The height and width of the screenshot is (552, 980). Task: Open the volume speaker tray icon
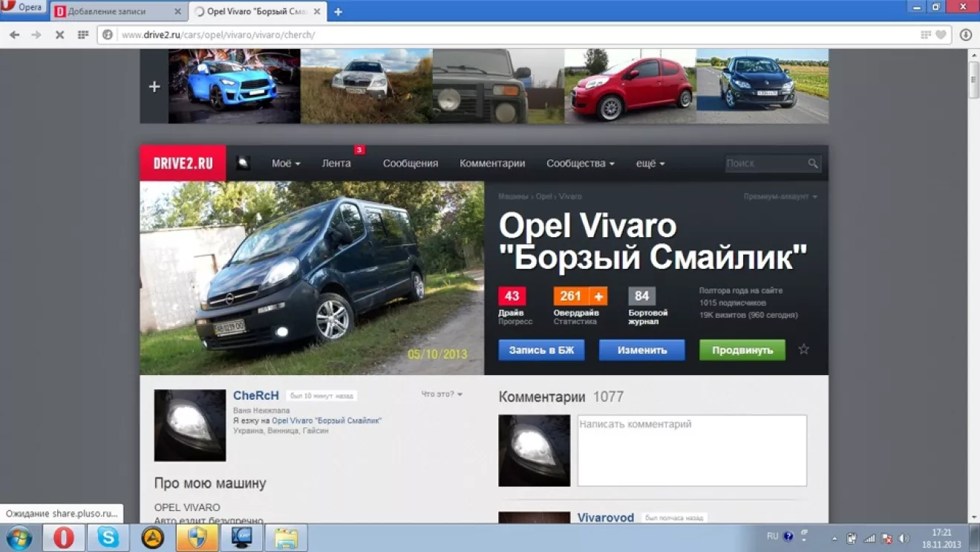pos(904,539)
